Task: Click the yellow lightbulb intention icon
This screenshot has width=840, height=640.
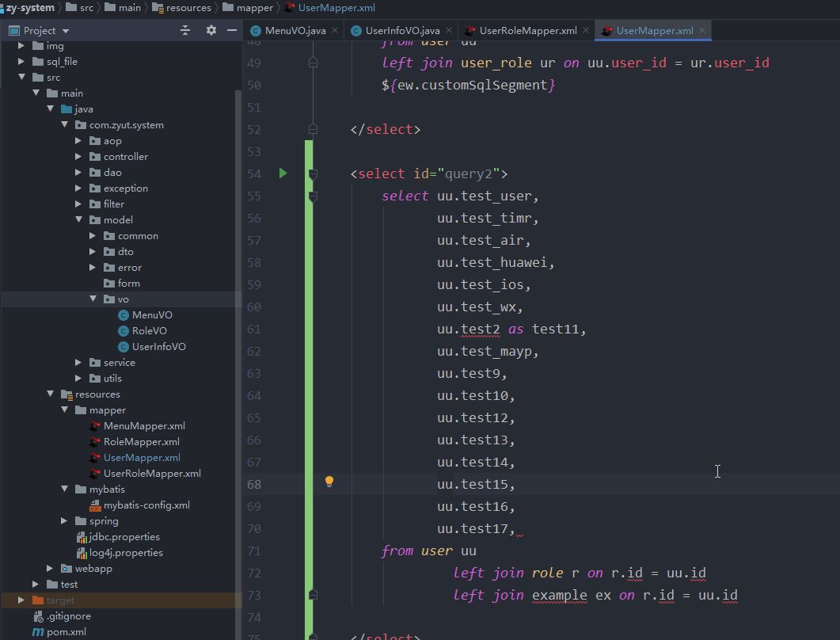Action: click(329, 482)
